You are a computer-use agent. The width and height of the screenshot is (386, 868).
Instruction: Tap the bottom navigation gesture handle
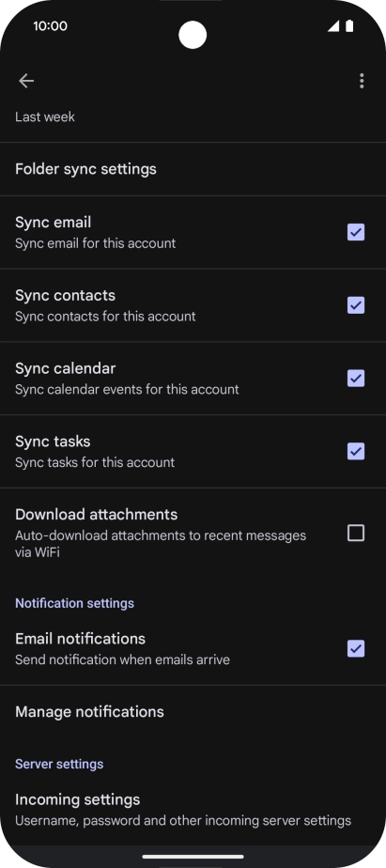(193, 857)
